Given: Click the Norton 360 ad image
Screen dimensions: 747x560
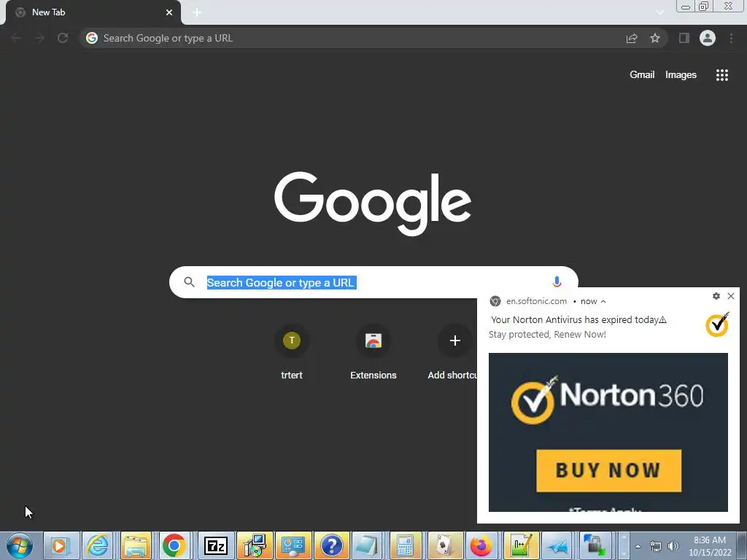Looking at the screenshot, I should coord(608,432).
